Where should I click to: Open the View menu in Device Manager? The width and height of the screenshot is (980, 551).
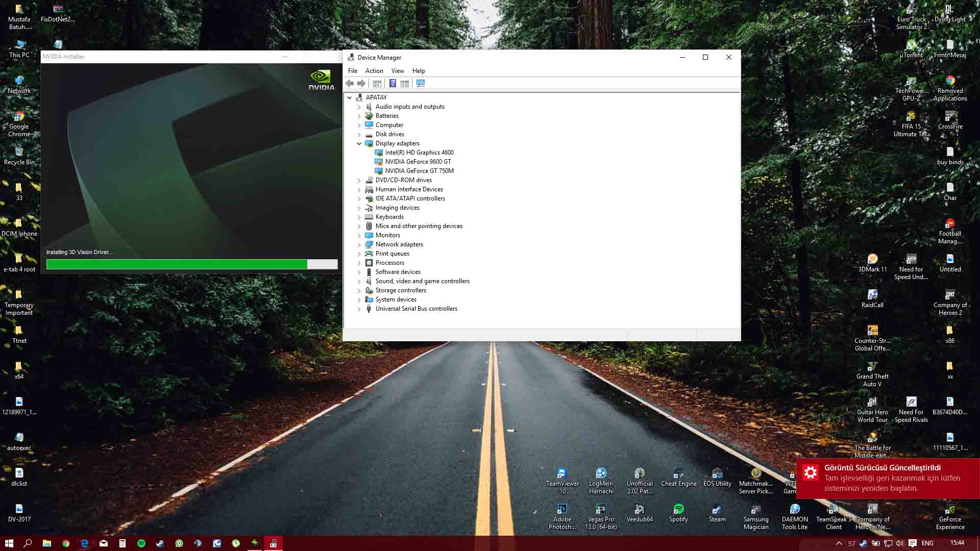(x=398, y=71)
